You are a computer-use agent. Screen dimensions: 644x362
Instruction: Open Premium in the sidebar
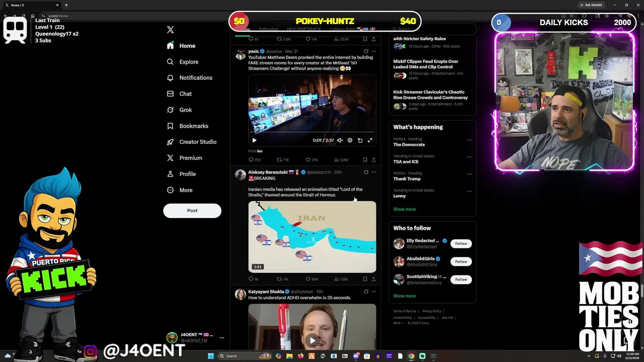click(185, 158)
